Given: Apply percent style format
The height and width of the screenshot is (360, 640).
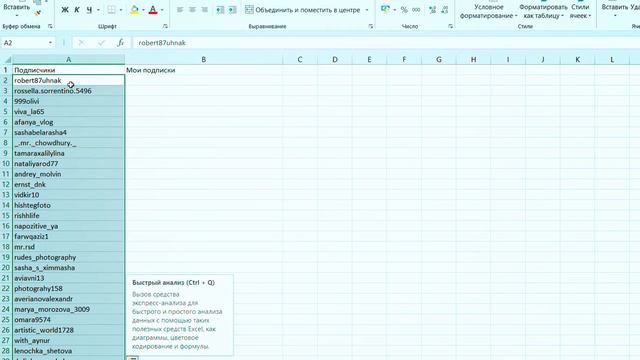Looking at the screenshot, I should [x=404, y=10].
